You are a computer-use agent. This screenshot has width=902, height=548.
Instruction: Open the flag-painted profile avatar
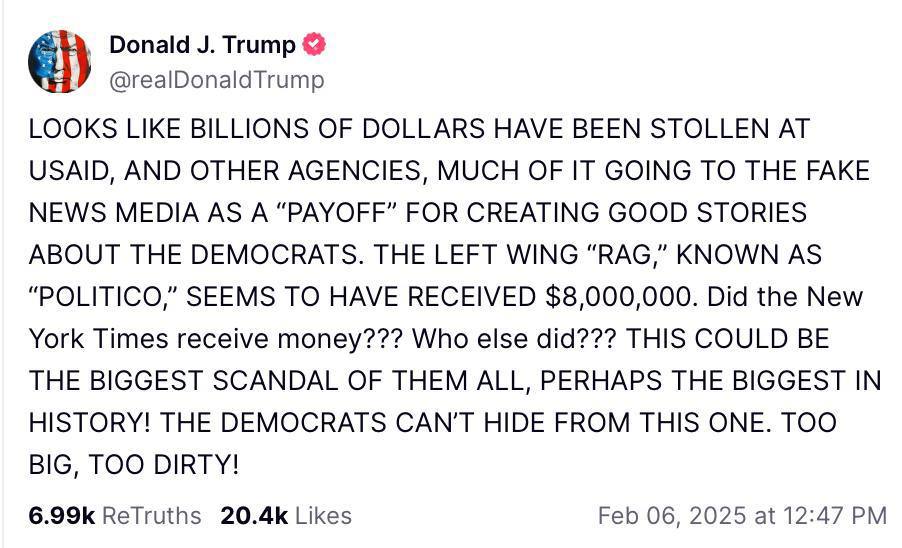coord(59,62)
